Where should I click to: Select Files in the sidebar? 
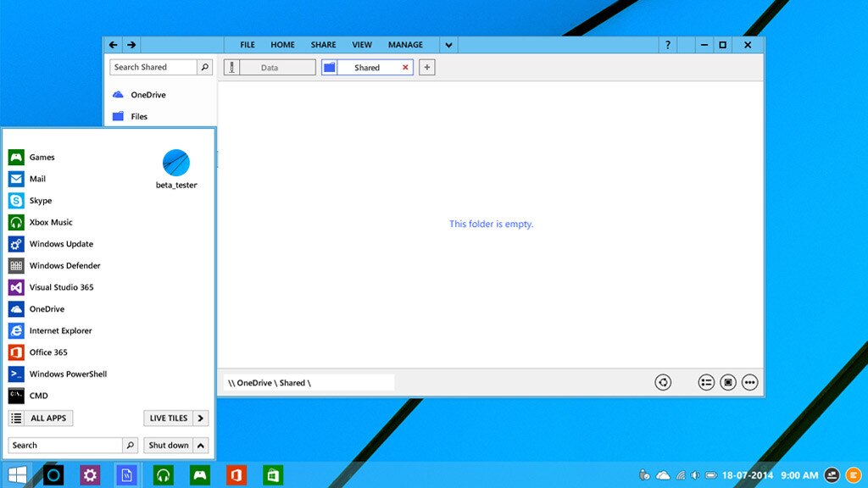[130, 116]
